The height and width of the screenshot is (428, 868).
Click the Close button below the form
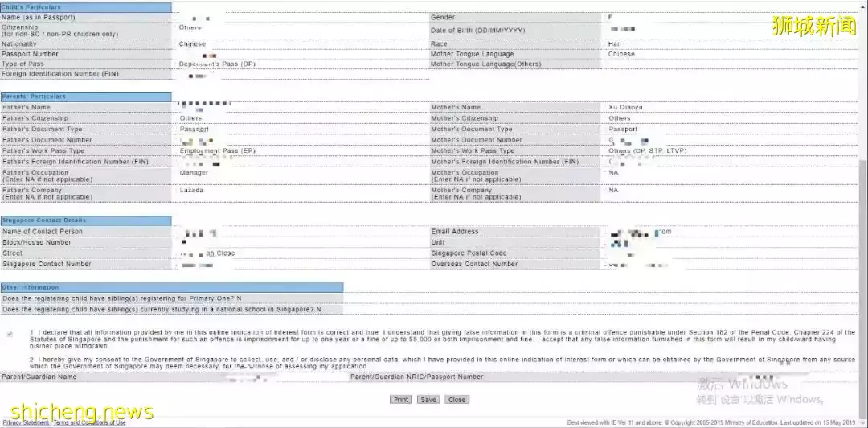[457, 400]
